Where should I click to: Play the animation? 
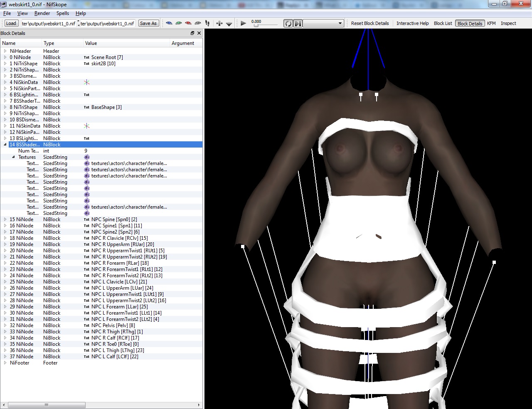[244, 23]
